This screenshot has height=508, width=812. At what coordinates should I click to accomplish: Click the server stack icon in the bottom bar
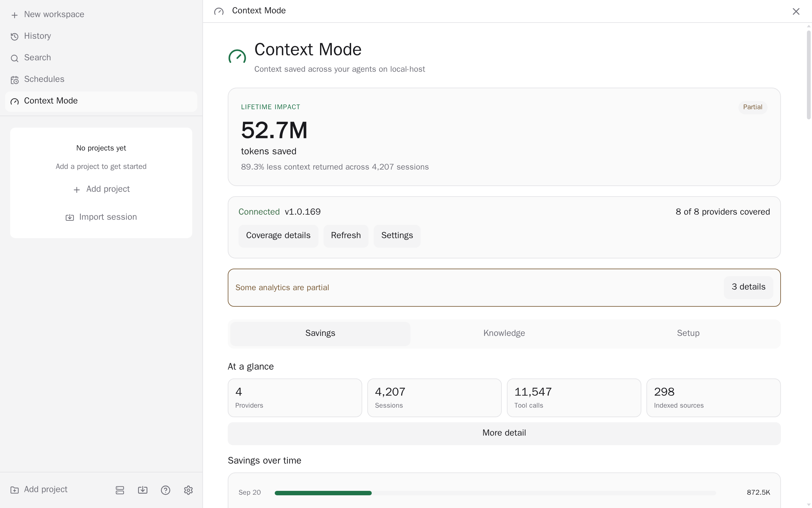tap(120, 490)
